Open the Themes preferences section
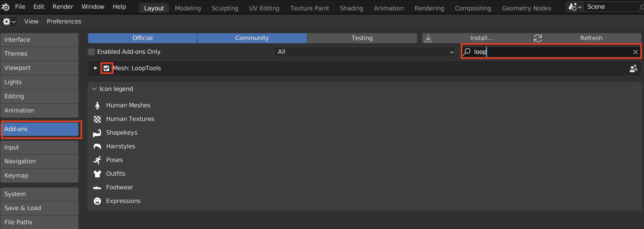 tap(40, 54)
